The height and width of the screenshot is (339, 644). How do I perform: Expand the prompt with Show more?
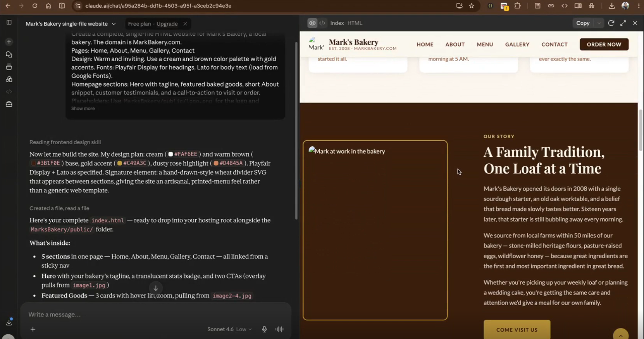[x=83, y=109]
